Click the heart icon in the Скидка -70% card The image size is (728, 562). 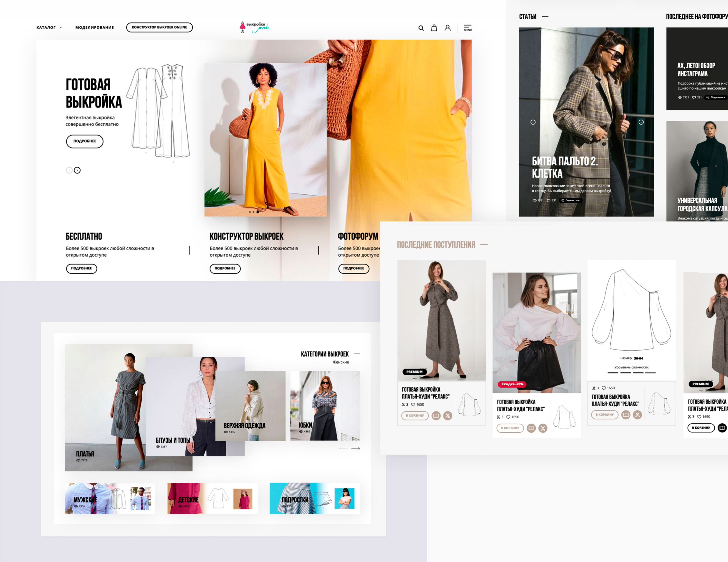pos(508,417)
